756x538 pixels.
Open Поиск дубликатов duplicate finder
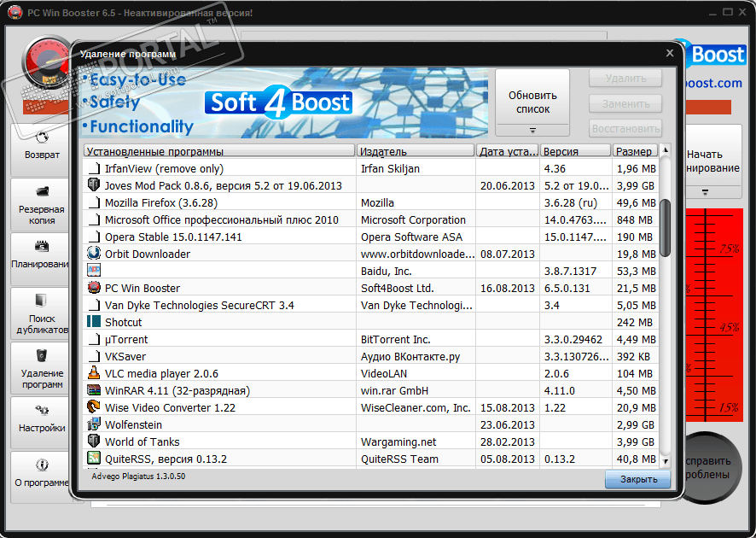tap(42, 313)
